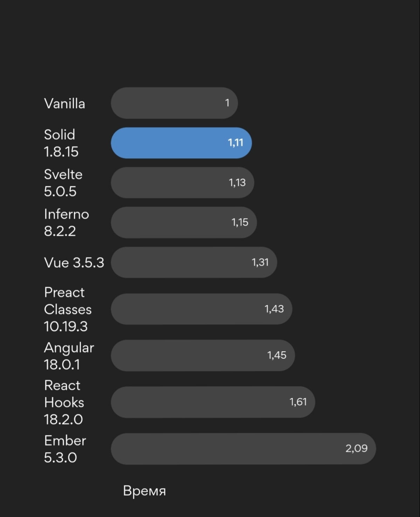The image size is (420, 517).
Task: Select the Vue 3.5.3 label
Action: (74, 262)
